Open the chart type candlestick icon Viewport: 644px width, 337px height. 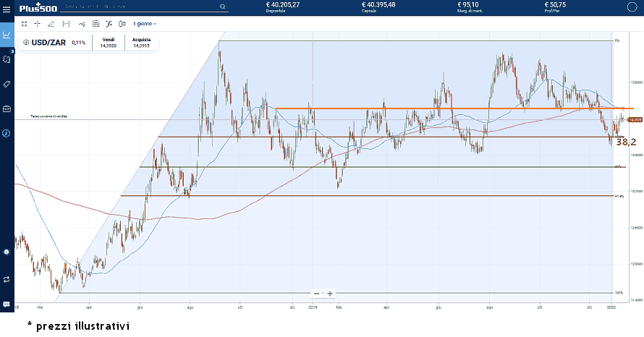(x=122, y=23)
